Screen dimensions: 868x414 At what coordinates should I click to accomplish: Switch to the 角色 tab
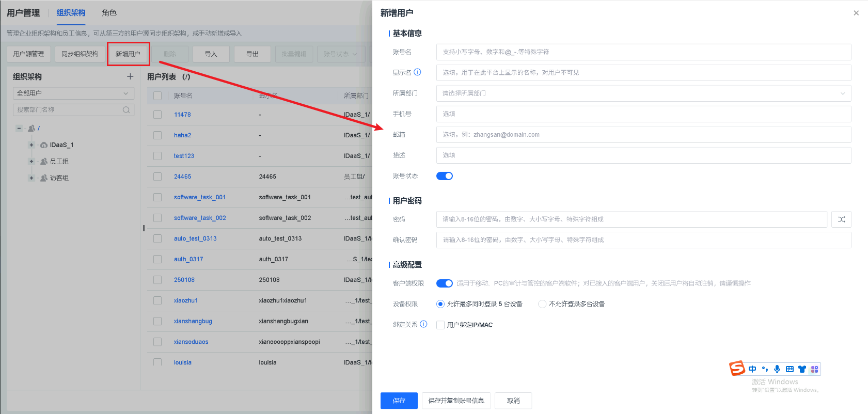pyautogui.click(x=109, y=12)
